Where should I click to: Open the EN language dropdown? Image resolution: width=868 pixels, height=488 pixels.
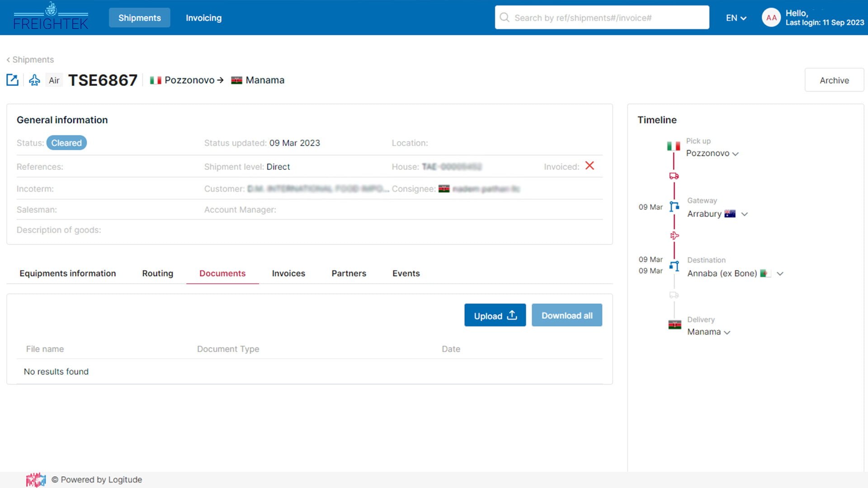click(736, 18)
